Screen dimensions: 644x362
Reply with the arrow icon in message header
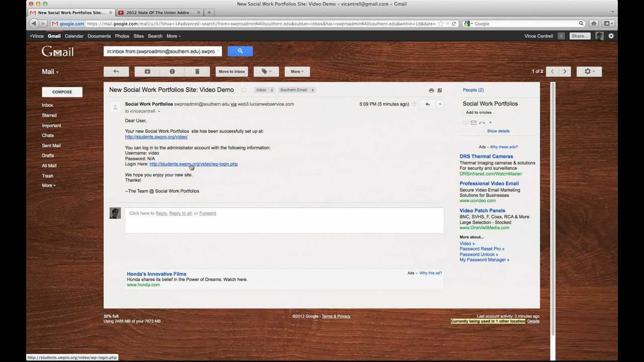click(x=428, y=104)
